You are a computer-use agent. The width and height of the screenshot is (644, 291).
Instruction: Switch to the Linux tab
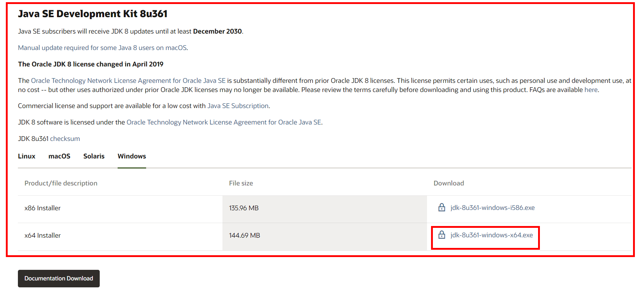(x=27, y=156)
